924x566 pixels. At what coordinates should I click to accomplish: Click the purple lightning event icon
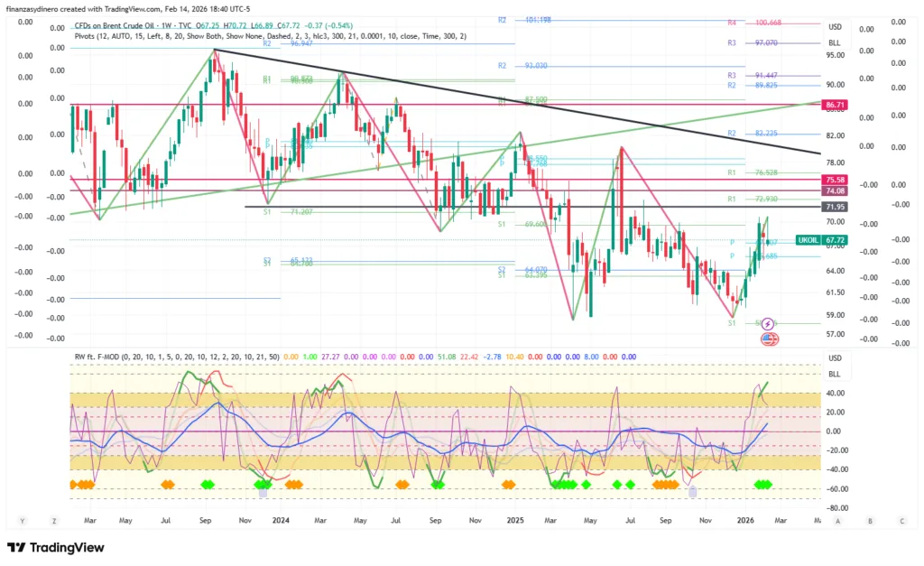point(767,323)
